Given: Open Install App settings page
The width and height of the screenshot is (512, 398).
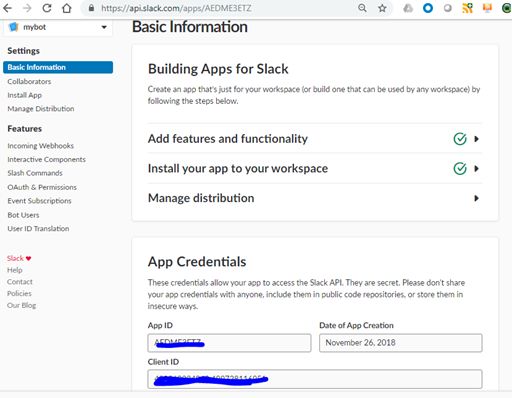Looking at the screenshot, I should [24, 95].
